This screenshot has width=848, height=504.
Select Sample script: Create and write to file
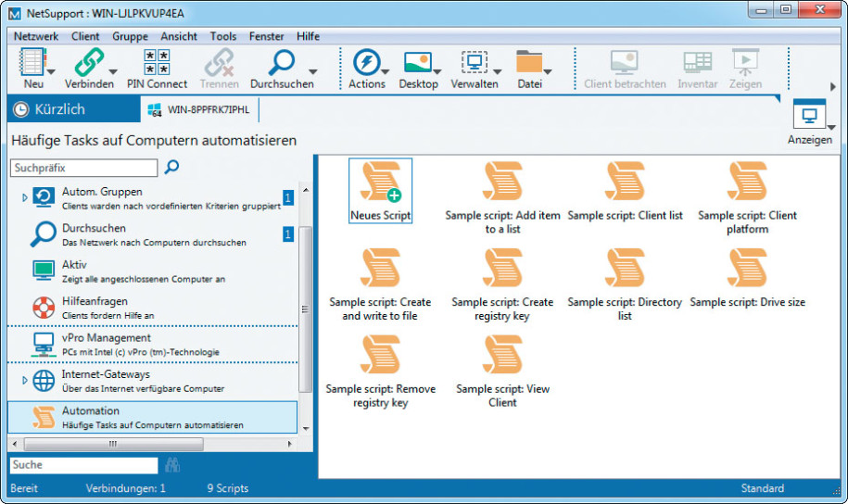pyautogui.click(x=380, y=285)
